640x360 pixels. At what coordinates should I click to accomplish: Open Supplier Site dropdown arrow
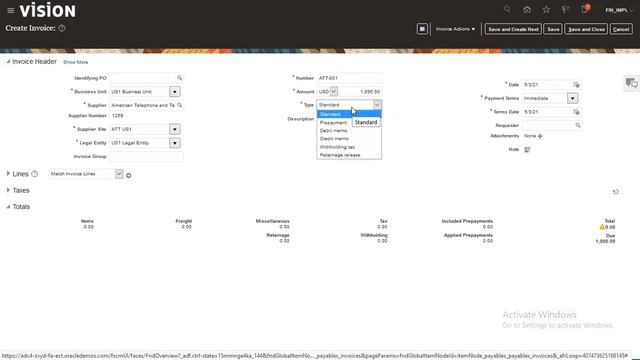pyautogui.click(x=175, y=129)
